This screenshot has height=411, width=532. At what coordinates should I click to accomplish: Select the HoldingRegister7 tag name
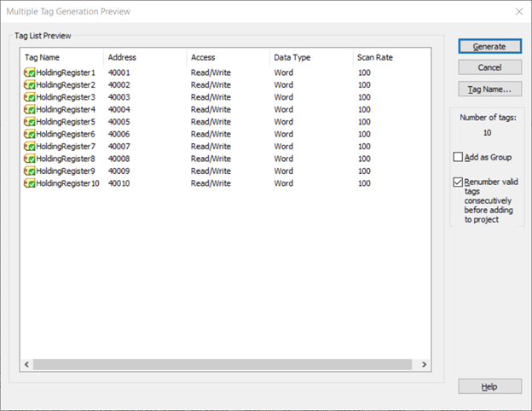[x=66, y=147]
